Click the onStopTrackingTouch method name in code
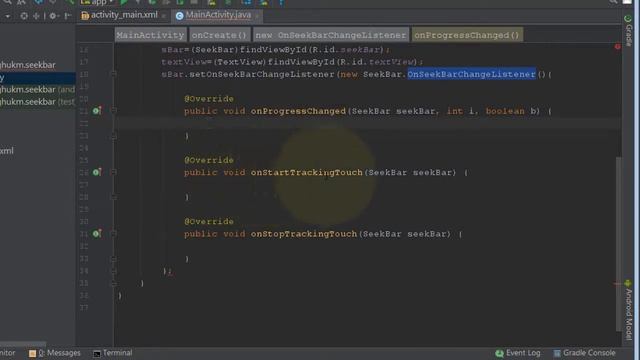Screen dimensions: 640x360 (304, 234)
